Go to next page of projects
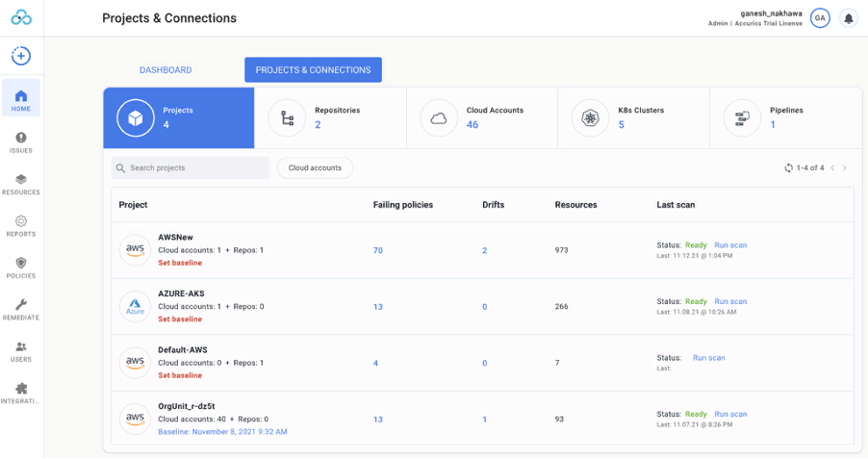The image size is (868, 459). click(845, 168)
